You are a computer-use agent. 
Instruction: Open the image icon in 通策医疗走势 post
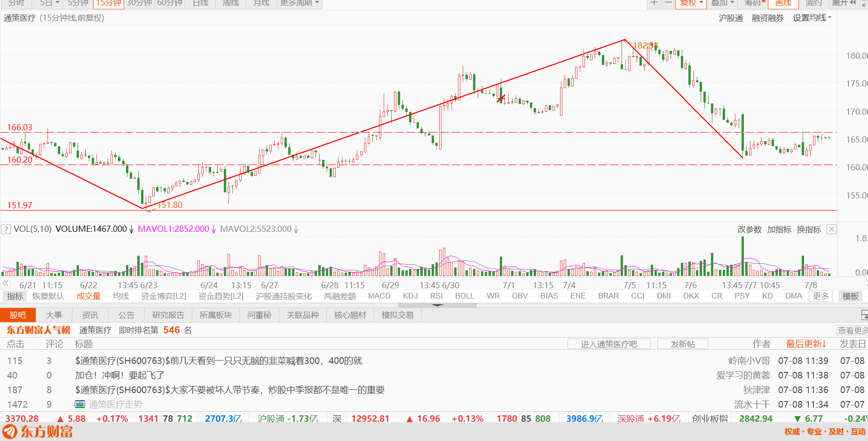(80, 404)
